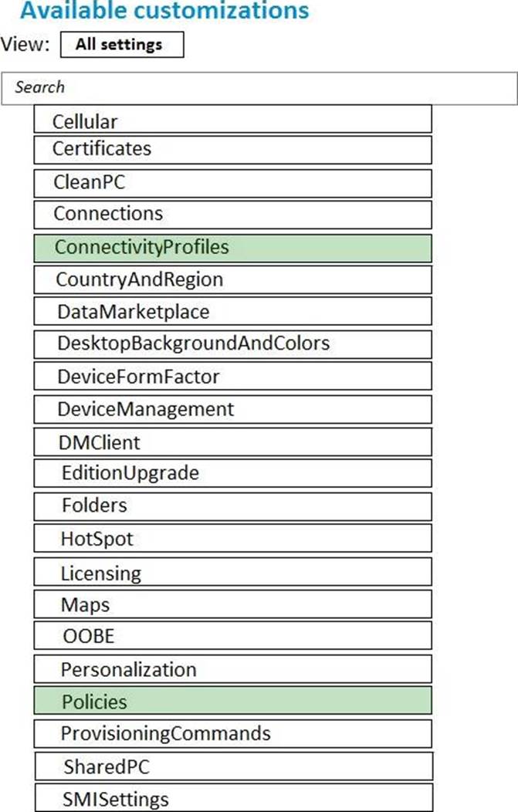Expand the EditionUpgrade settings
The height and width of the screenshot is (812, 518).
232,473
